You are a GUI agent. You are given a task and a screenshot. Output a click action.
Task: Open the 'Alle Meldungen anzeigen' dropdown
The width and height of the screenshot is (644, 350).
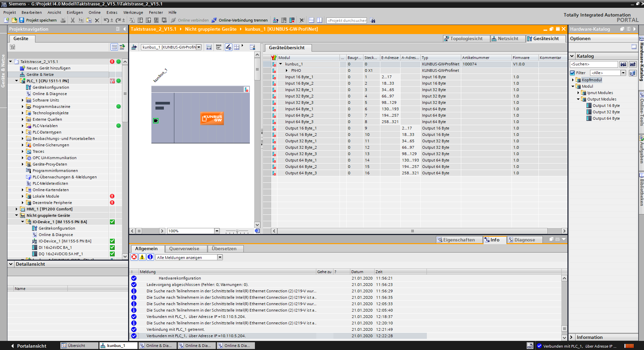pos(220,257)
